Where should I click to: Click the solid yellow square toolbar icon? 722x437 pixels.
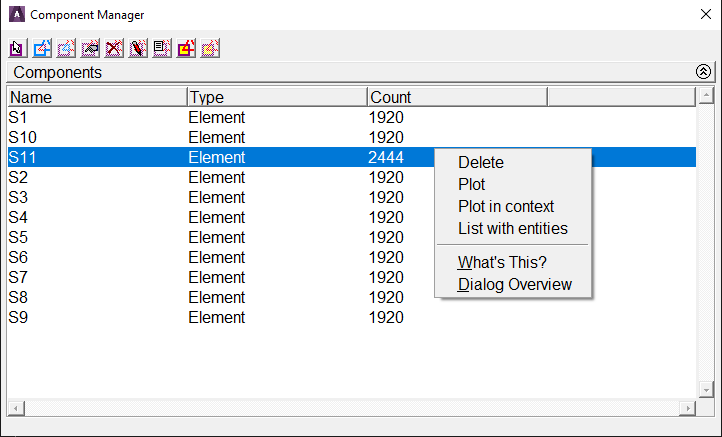click(x=186, y=48)
